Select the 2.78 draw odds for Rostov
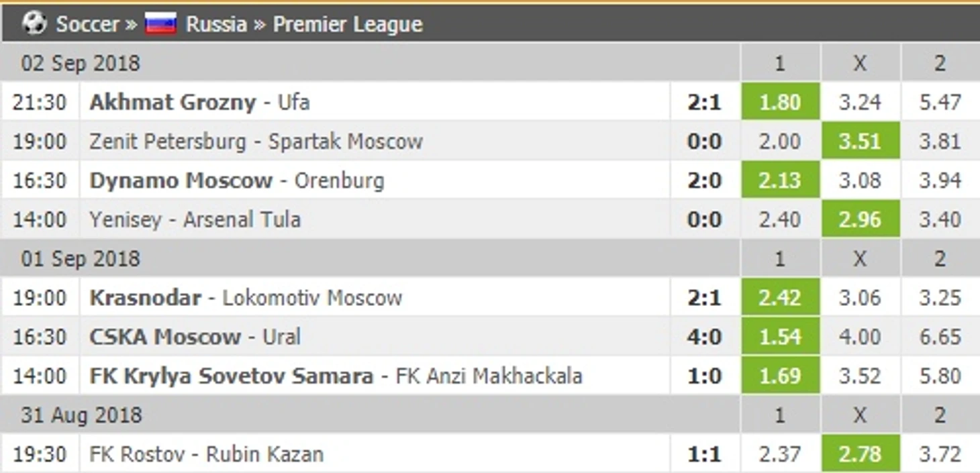The image size is (980, 473). 861,454
